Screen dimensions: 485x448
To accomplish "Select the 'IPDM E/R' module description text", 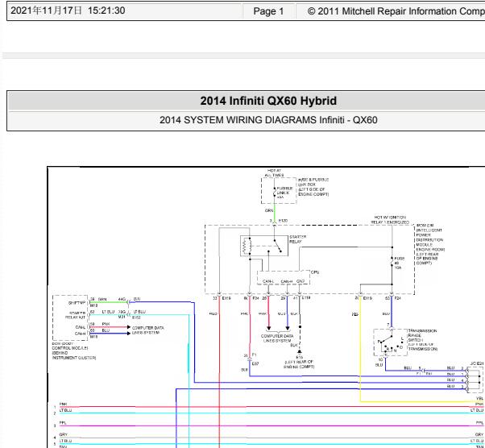I will point(430,244).
